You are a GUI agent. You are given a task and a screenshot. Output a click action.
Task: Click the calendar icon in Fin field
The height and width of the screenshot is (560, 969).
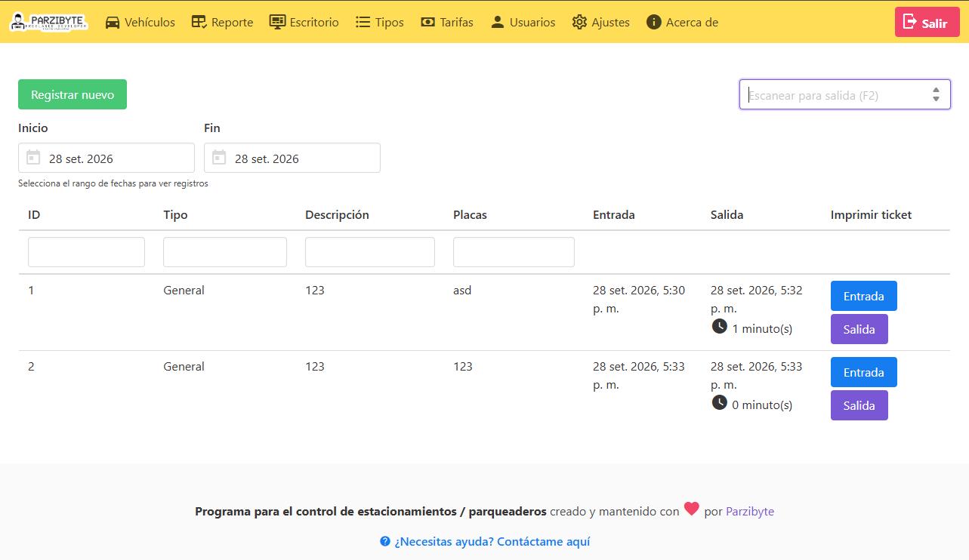[219, 158]
